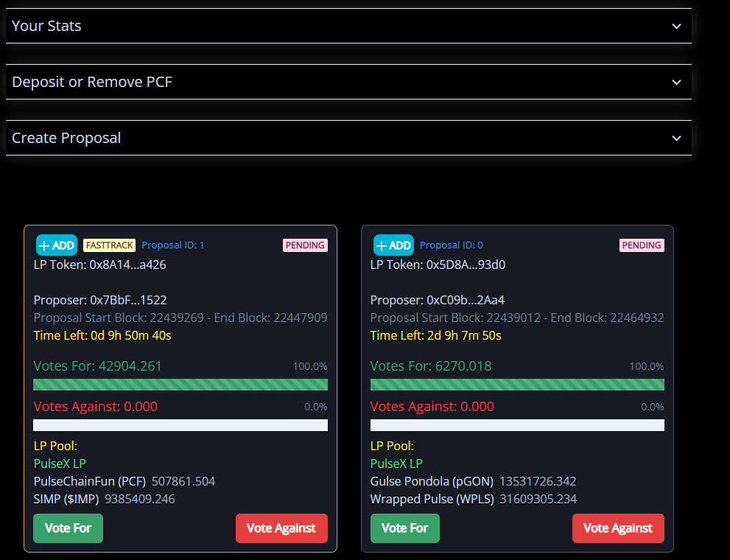Click the ADD button on Proposal ID 1
The image size is (730, 560).
57,245
